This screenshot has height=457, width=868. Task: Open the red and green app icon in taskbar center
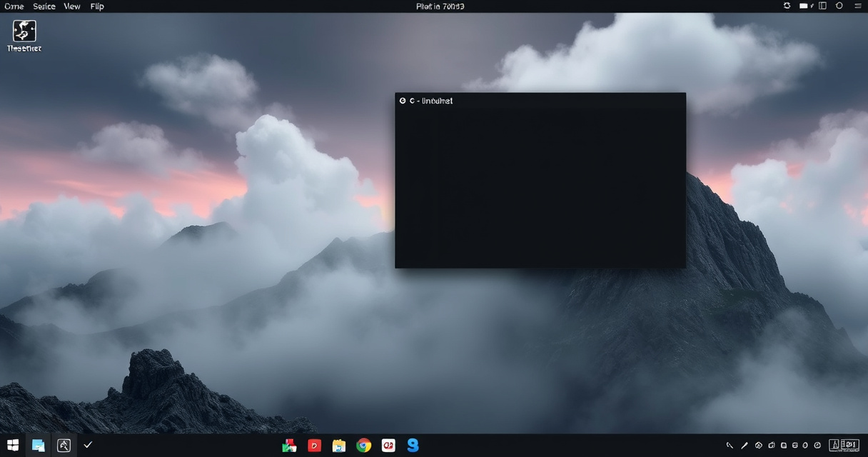[x=289, y=446]
